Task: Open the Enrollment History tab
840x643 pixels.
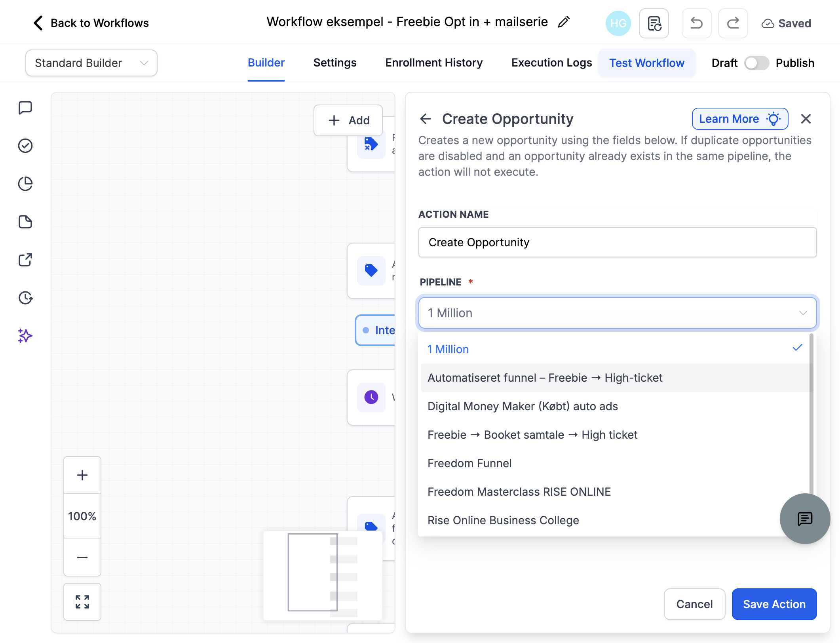Action: pyautogui.click(x=434, y=63)
